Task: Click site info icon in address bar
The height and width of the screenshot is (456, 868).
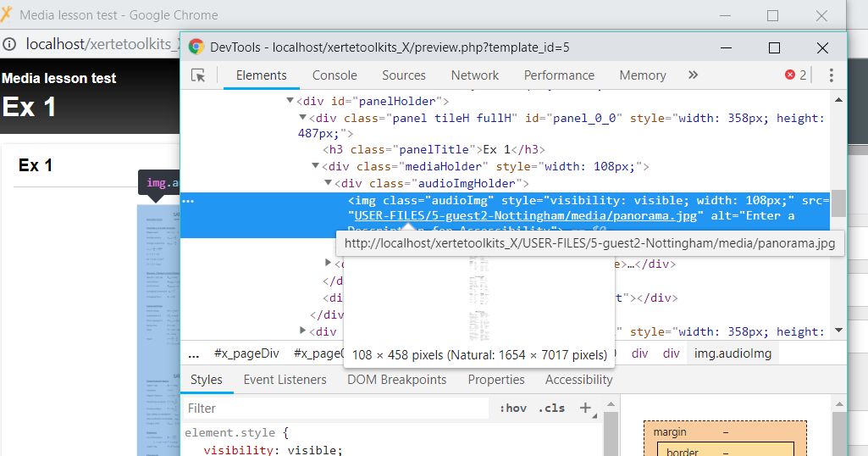Action: (x=9, y=44)
